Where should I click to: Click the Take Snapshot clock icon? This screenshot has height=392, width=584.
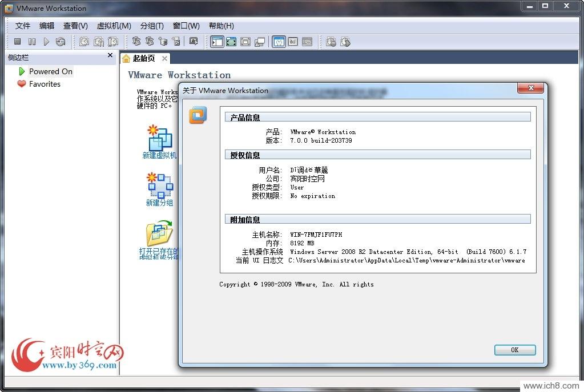point(84,42)
